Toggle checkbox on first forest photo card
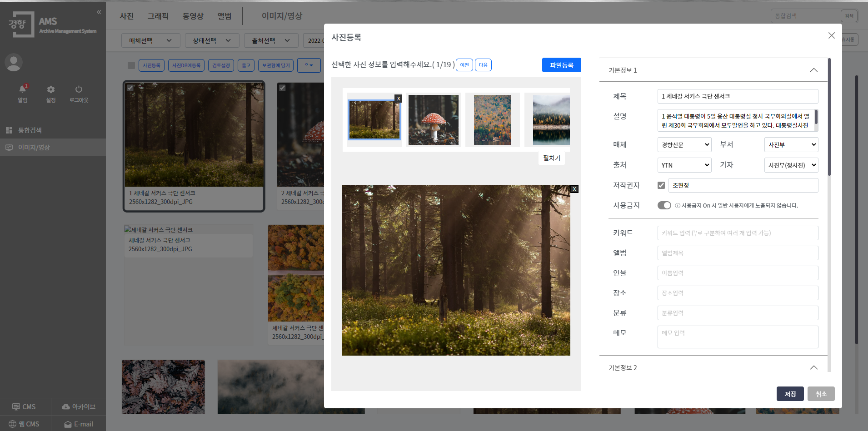The width and height of the screenshot is (868, 431). (130, 88)
